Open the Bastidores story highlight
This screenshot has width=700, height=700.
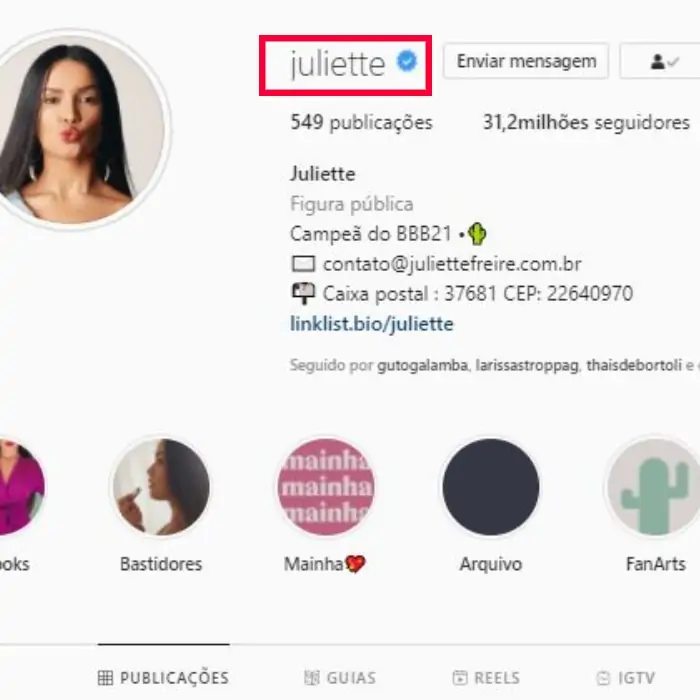[161, 487]
